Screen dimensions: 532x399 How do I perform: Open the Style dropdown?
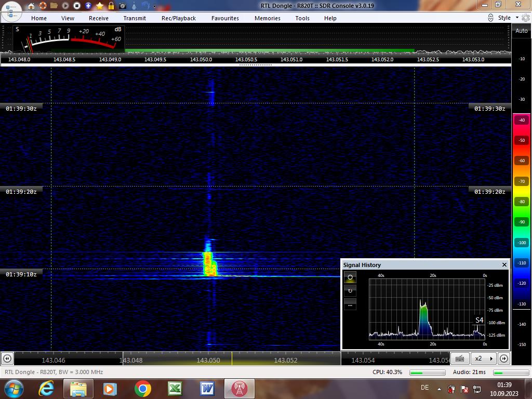point(508,18)
